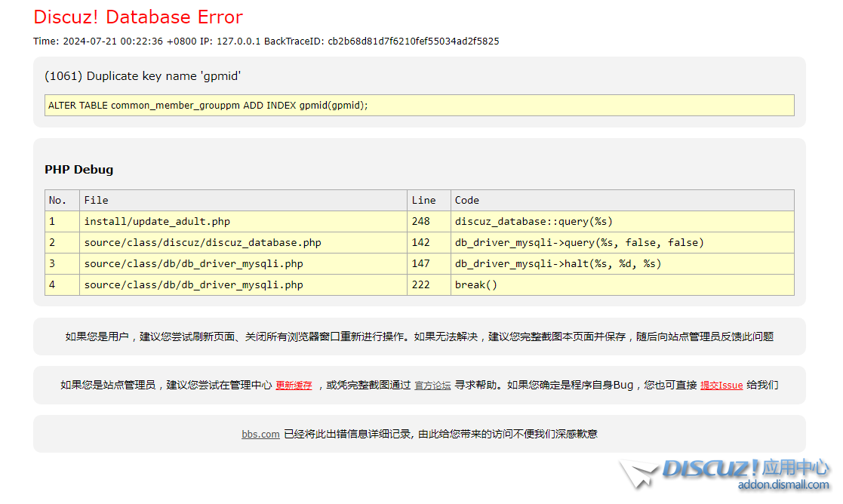The width and height of the screenshot is (843, 504).
Task: Click the source/class/discuz/discuz_database.php cell
Action: tap(244, 242)
